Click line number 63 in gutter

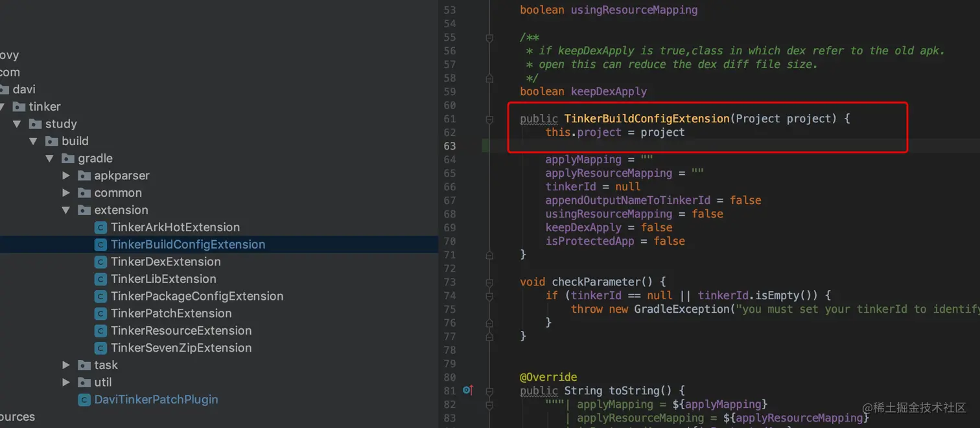point(450,146)
